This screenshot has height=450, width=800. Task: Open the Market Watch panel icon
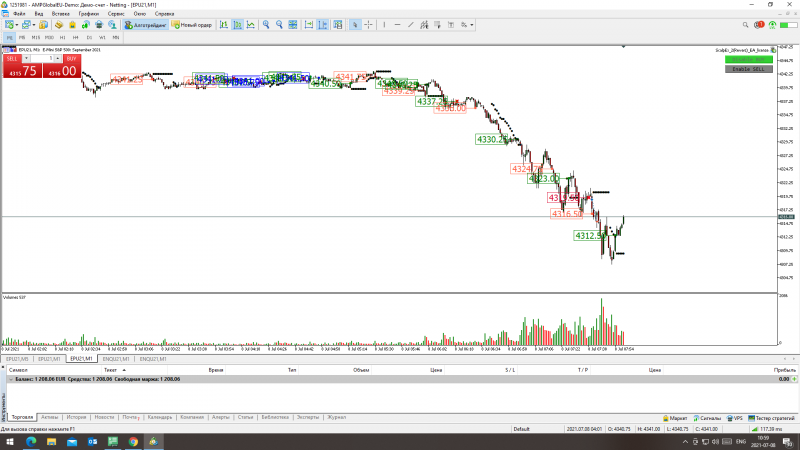(x=43, y=24)
